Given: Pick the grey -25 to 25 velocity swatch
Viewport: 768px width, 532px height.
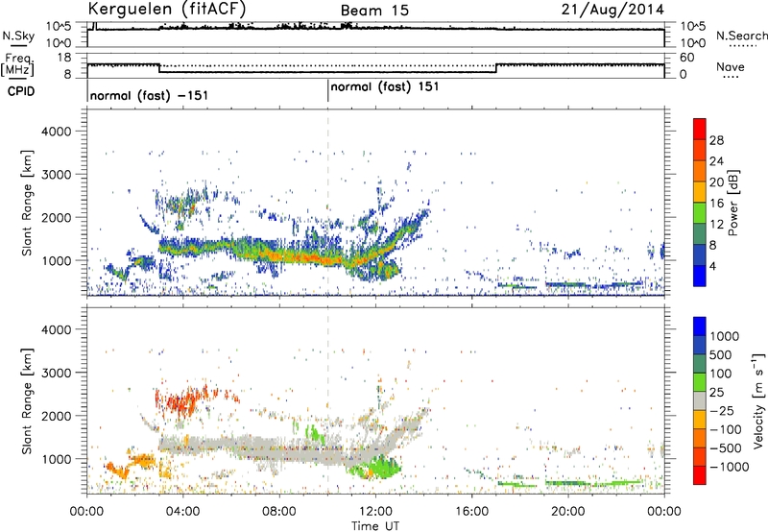Looking at the screenshot, I should pos(700,401).
